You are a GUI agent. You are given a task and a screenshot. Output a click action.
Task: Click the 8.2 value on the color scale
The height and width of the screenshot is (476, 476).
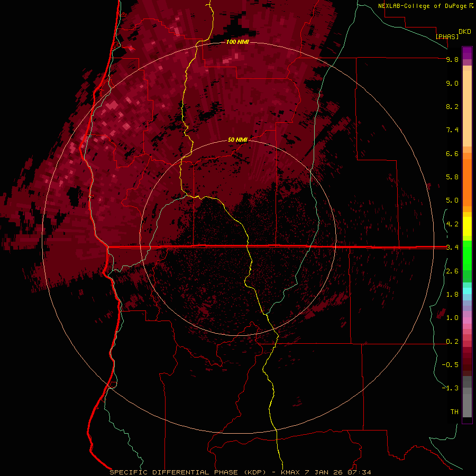pyautogui.click(x=452, y=106)
